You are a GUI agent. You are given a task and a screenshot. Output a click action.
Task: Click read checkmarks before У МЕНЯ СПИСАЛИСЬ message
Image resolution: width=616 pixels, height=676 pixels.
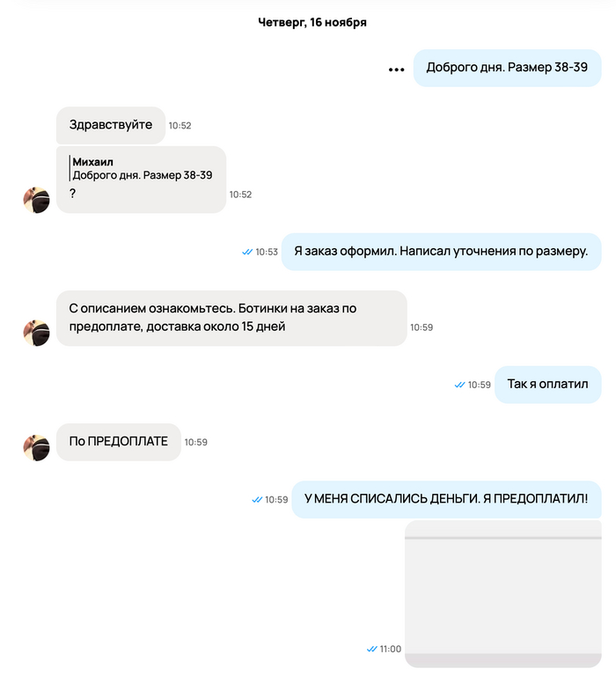257,500
